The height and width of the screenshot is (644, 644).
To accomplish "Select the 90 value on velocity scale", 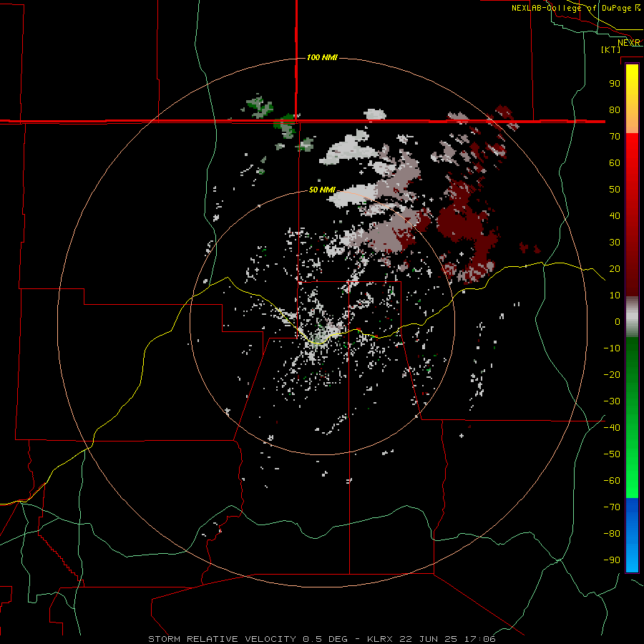I will point(615,84).
